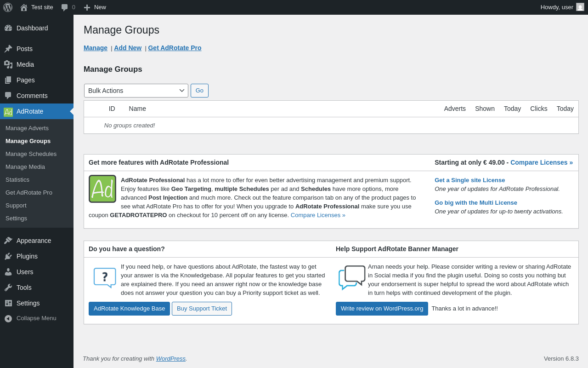Click the WordPress logo icon
588x368 pixels.
[8, 7]
